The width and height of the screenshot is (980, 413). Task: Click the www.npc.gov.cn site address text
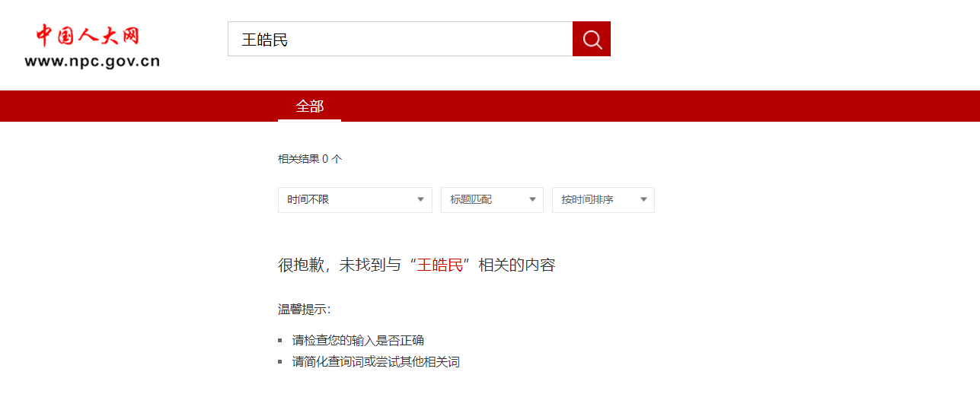[x=92, y=62]
